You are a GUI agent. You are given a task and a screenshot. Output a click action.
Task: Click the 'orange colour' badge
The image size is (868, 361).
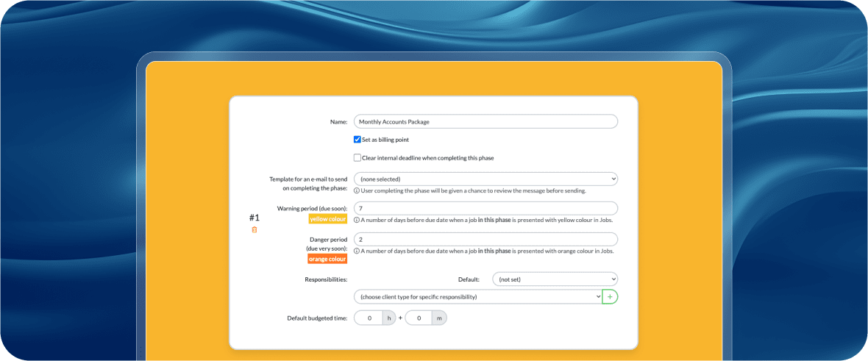(x=327, y=259)
